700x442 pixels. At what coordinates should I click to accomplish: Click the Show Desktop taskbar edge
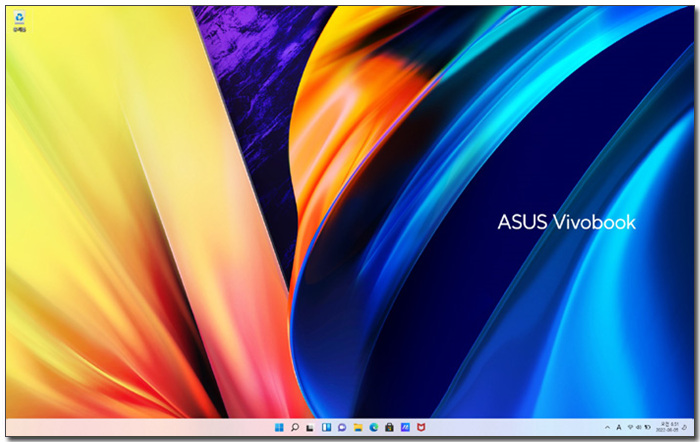click(693, 427)
